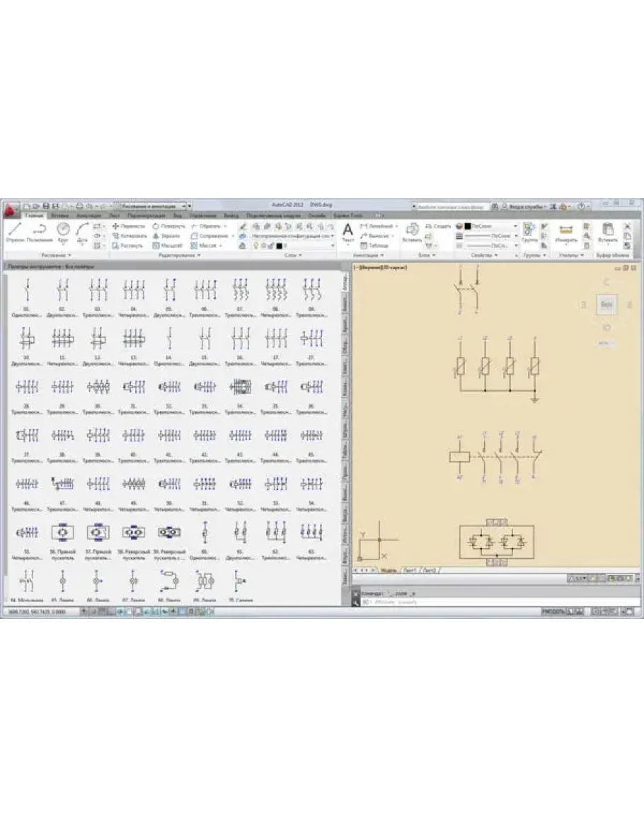Screen dimensions: 644x818
Task: Select palette symbol 56 Прямой пускатель
Action: pyautogui.click(x=62, y=533)
